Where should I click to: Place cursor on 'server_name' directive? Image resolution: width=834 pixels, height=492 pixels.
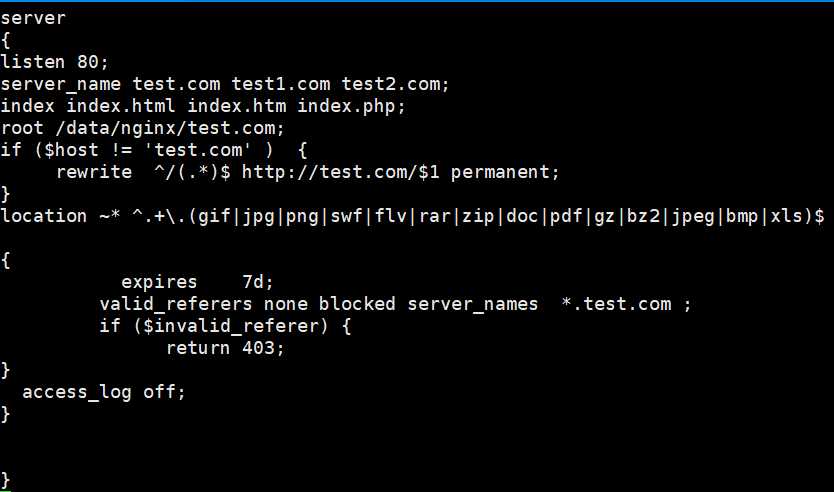coord(61,84)
